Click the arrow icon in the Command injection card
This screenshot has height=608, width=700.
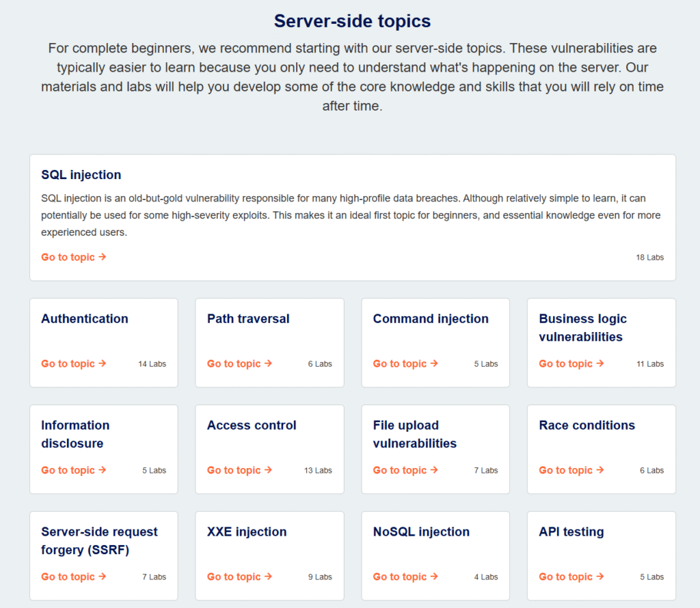[435, 364]
